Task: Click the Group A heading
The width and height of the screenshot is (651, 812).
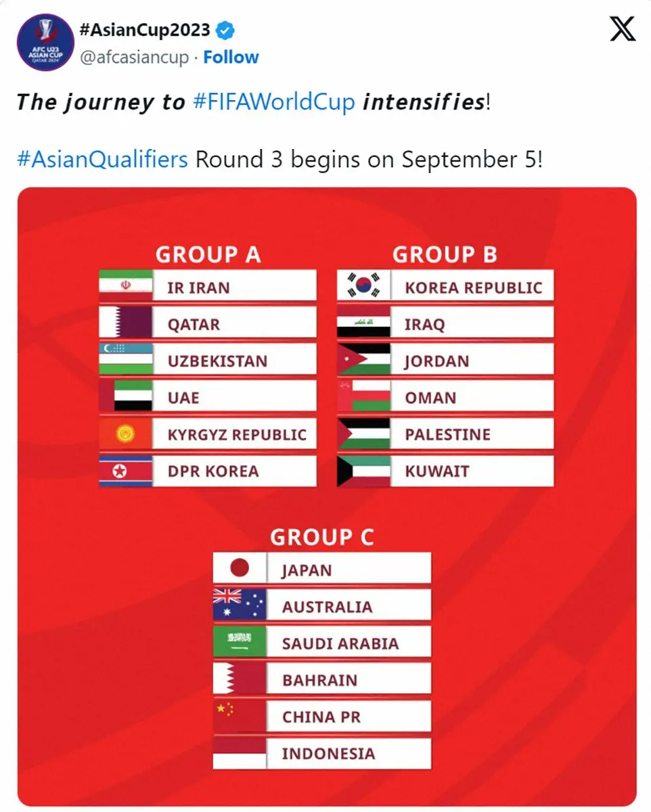Action: coord(208,254)
